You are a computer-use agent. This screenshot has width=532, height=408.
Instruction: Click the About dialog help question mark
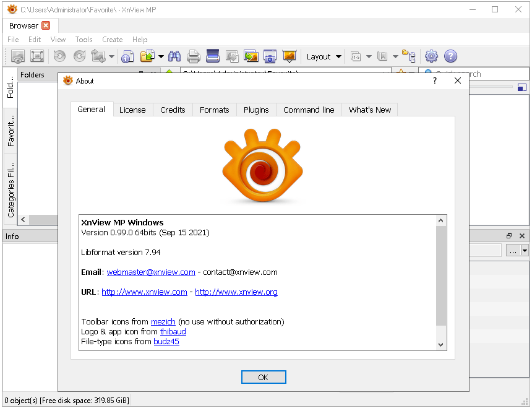click(435, 80)
